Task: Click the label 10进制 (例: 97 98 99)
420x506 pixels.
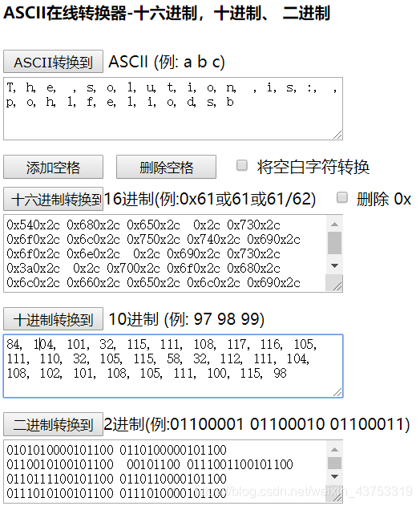Action: [x=187, y=319]
